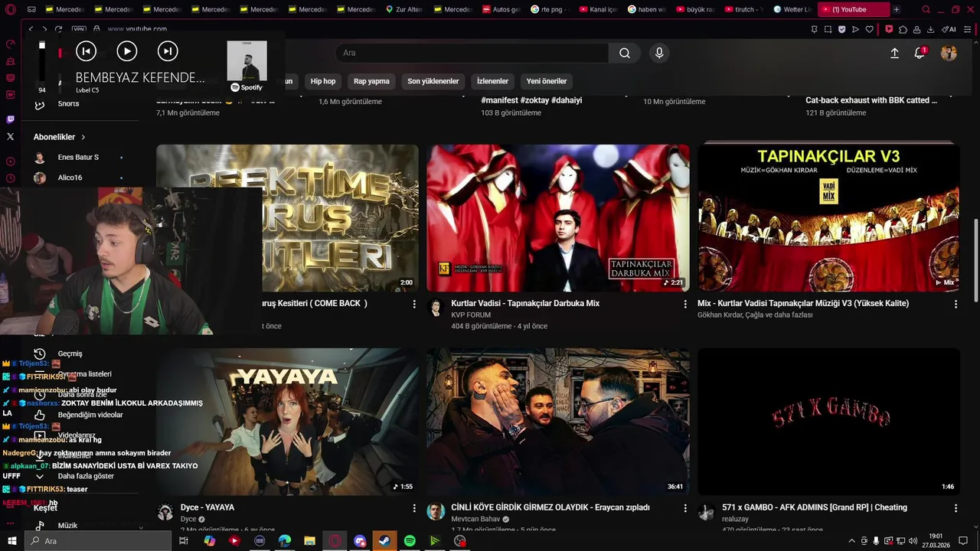Reload the page with refresh icon
980x551 pixels.
(58, 29)
